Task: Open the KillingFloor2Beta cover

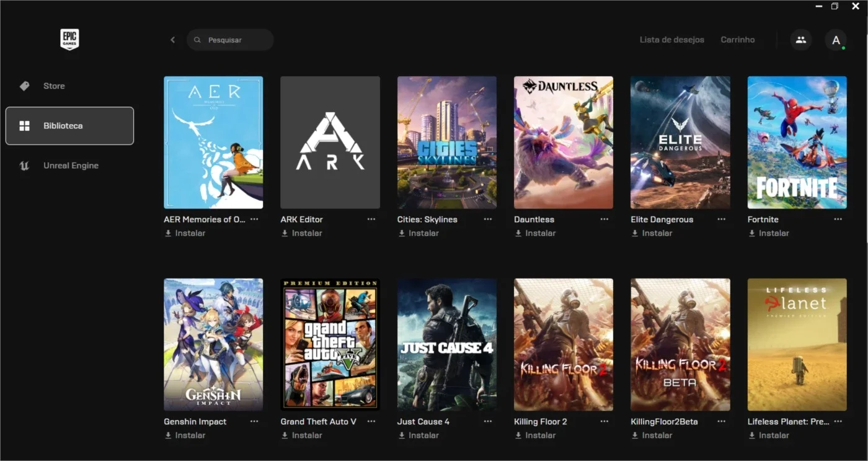Action: coord(680,344)
